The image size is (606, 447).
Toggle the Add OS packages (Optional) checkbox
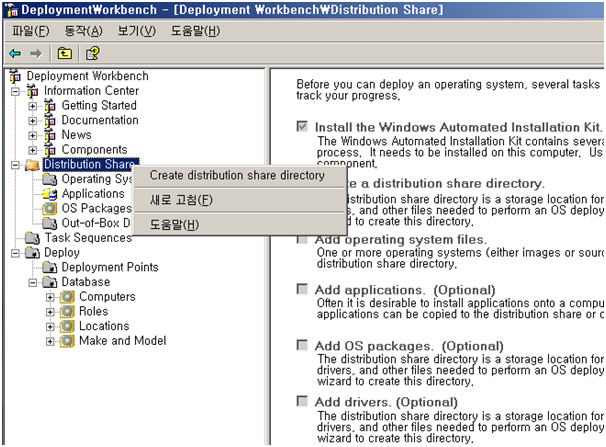click(302, 345)
